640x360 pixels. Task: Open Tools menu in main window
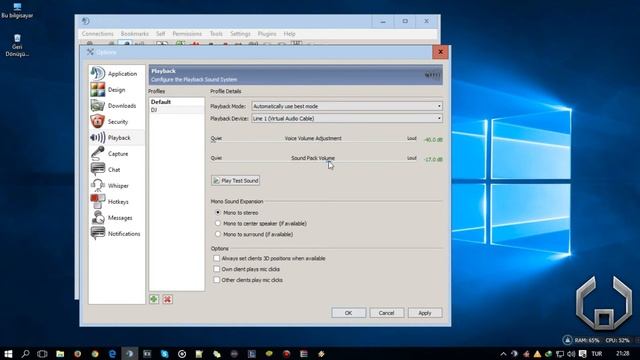coord(216,34)
